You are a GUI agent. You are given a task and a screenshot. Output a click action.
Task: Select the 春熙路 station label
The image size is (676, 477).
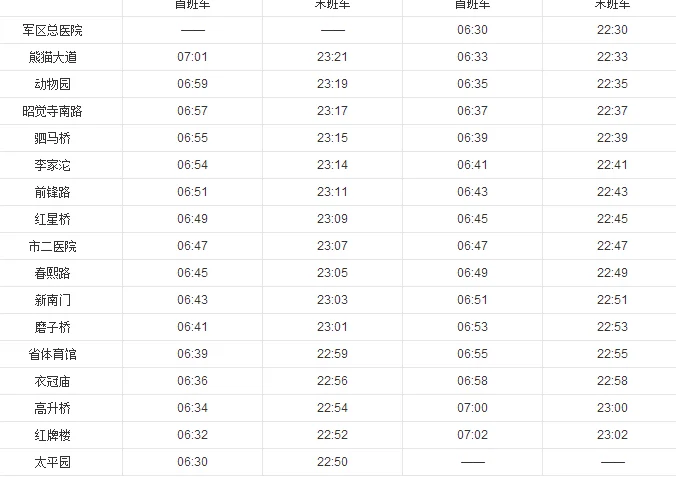coord(53,273)
